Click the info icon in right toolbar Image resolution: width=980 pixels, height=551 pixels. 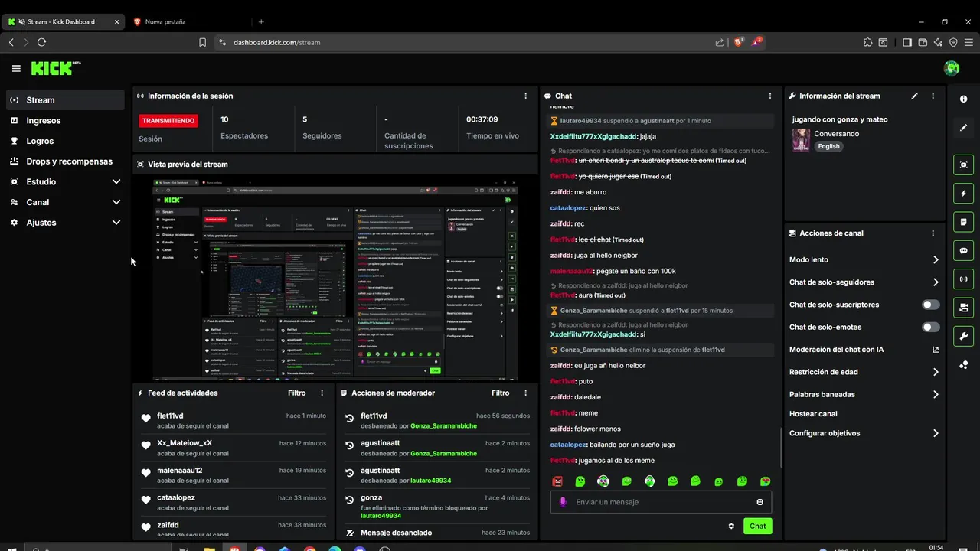964,99
